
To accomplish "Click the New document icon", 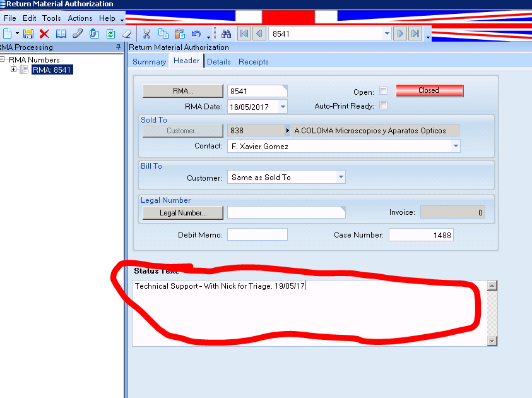I will click(x=7, y=33).
